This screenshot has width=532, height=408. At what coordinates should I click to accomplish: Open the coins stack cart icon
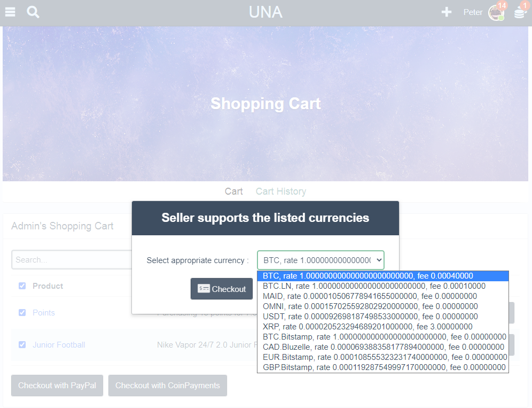[520, 13]
